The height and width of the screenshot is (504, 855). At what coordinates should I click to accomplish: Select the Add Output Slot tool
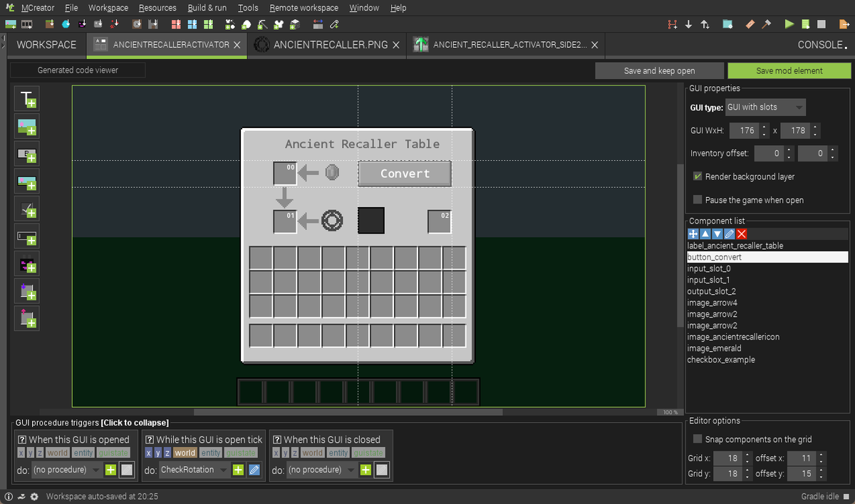(26, 318)
